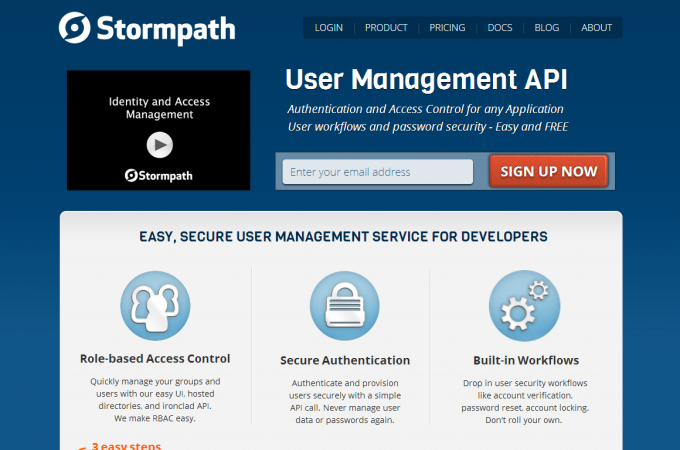Click the 'Identity and Access Management' video title

tap(159, 108)
